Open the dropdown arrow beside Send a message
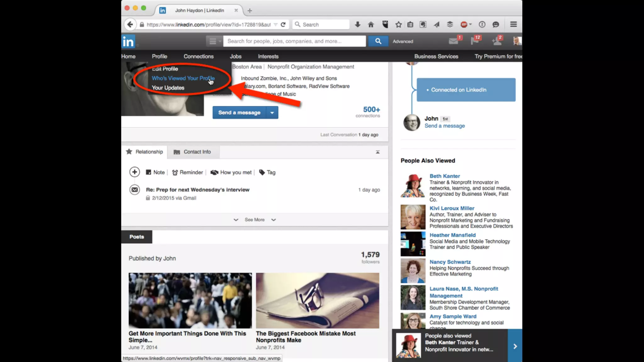Screen dimensions: 644x362 click(x=272, y=112)
